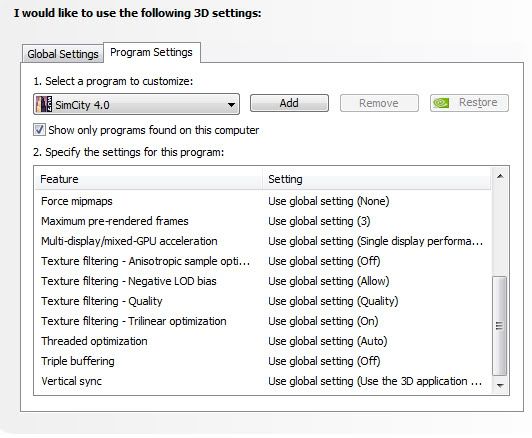This screenshot has width=532, height=438.
Task: Open the Triple buffering setting value
Action: coord(324,361)
